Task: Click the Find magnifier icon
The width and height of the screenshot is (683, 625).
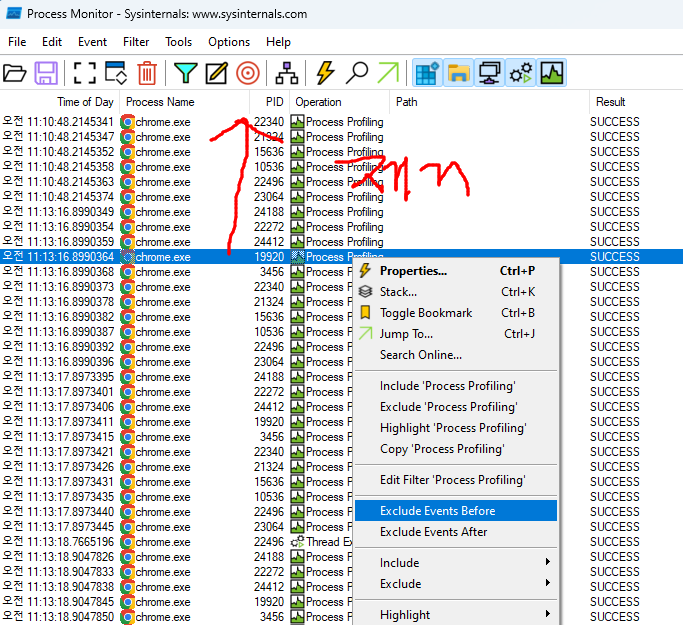Action: coord(357,73)
